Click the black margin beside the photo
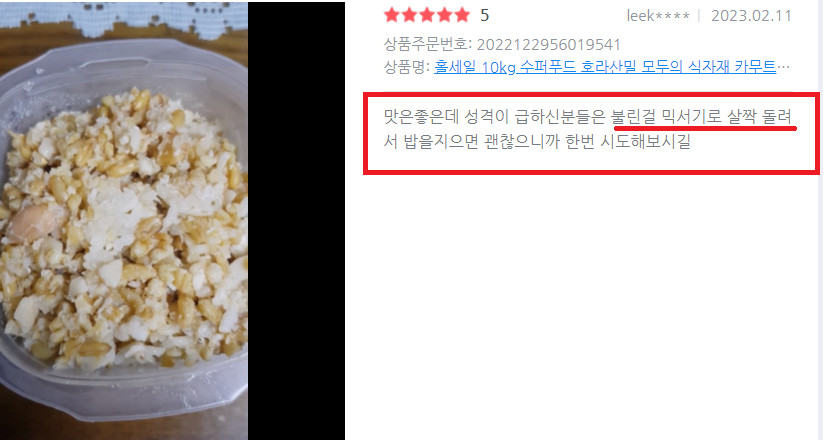Image resolution: width=831 pixels, height=440 pixels. [296, 221]
